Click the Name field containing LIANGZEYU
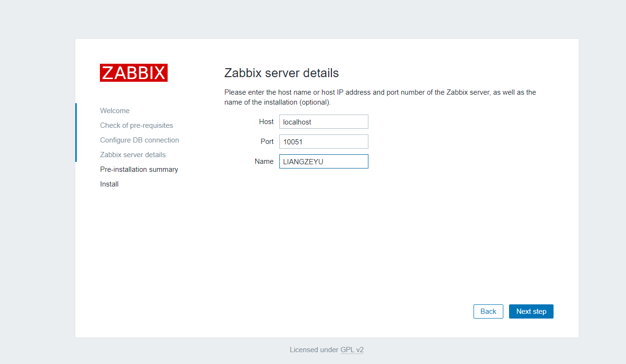 coord(323,161)
